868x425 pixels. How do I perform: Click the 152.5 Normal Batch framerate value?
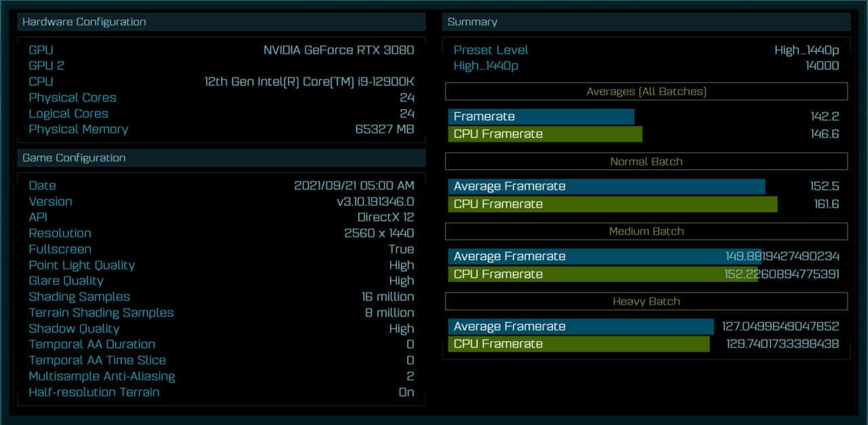[825, 186]
